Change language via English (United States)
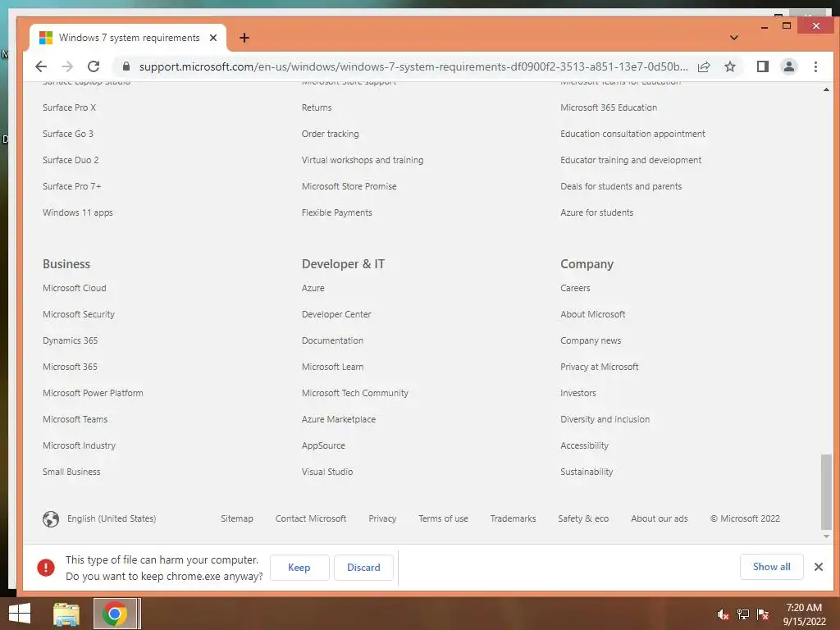 coord(112,518)
